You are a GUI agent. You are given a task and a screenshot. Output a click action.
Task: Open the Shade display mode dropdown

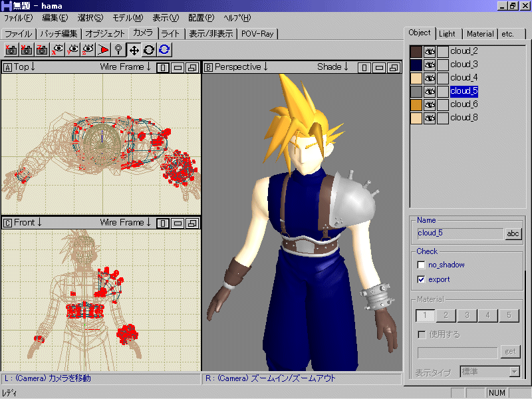[x=333, y=67]
